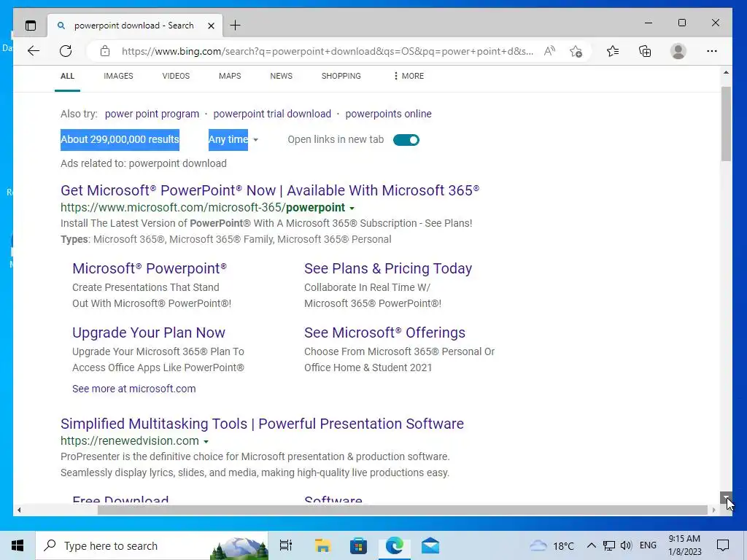Image resolution: width=747 pixels, height=560 pixels.
Task: Open the Collections panel
Action: (x=645, y=51)
